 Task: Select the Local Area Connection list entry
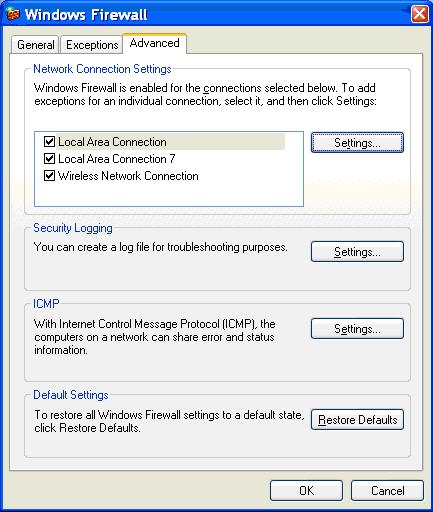tap(112, 142)
